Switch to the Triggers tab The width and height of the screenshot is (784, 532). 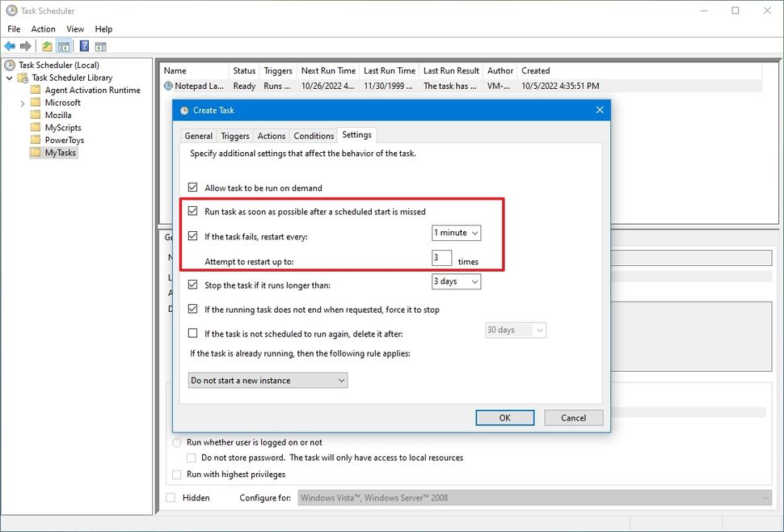point(234,136)
